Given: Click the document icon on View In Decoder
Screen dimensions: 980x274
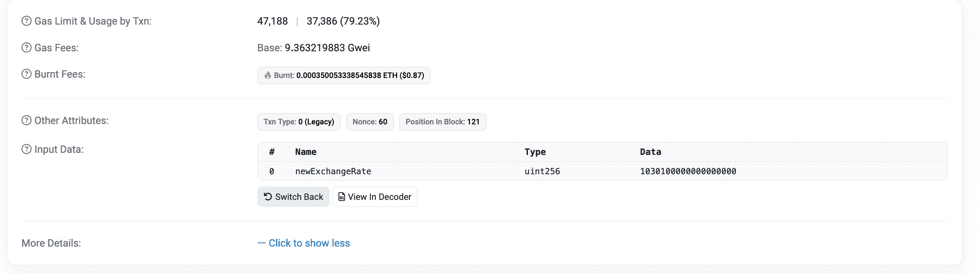Looking at the screenshot, I should coord(342,196).
